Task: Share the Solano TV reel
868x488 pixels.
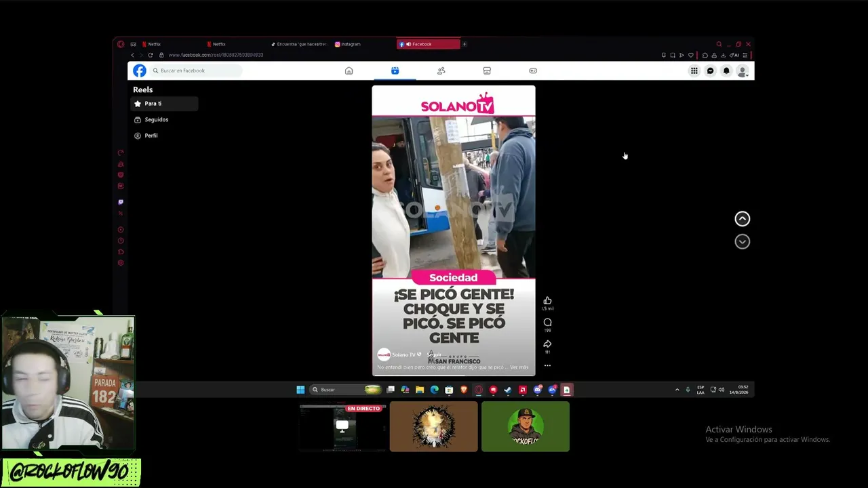Action: click(547, 344)
